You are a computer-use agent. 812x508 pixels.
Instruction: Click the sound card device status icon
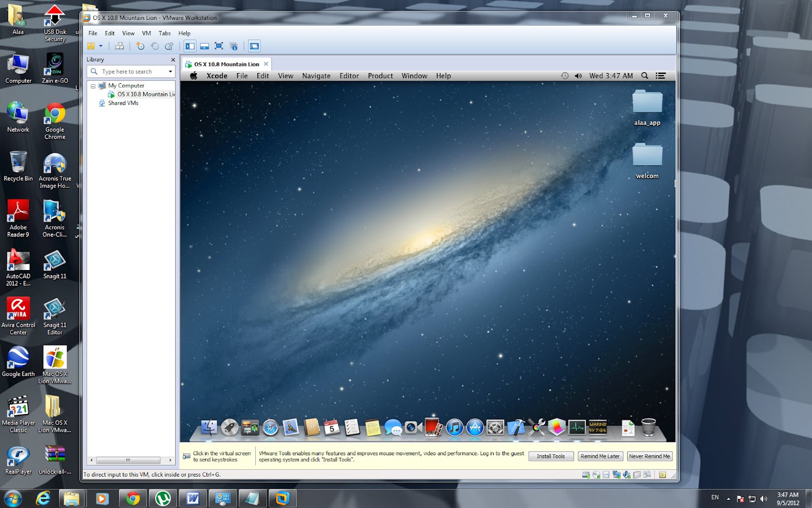[x=627, y=475]
